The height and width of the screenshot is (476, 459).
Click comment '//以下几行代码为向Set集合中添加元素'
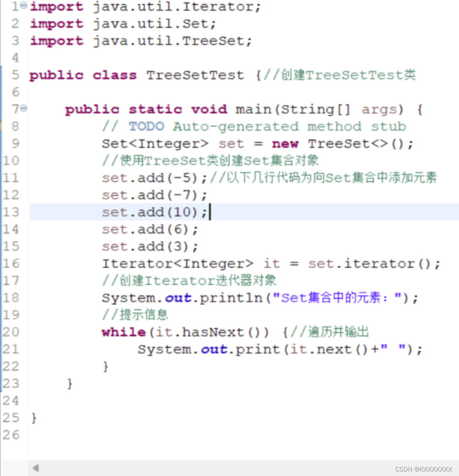(x=323, y=178)
